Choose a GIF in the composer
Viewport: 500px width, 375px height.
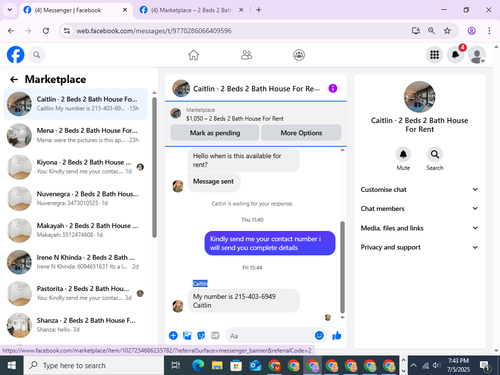[x=215, y=335]
